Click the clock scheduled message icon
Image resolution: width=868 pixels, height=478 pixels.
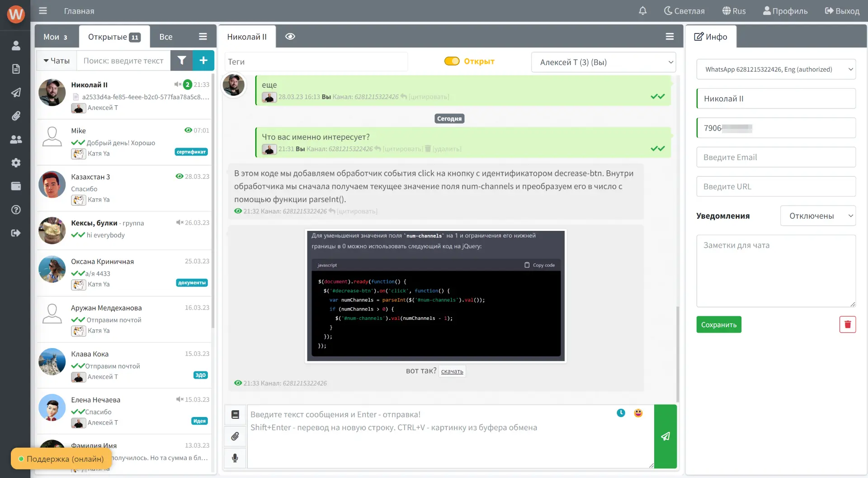pos(621,413)
